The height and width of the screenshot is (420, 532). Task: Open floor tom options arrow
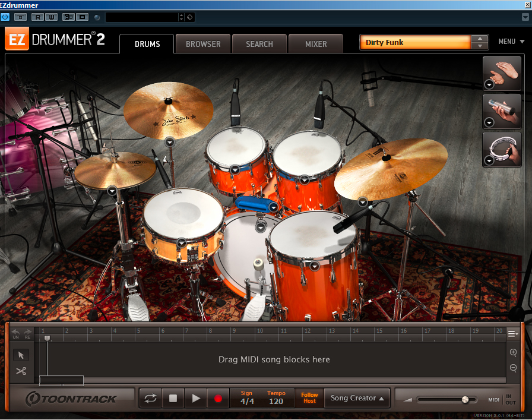click(x=315, y=266)
